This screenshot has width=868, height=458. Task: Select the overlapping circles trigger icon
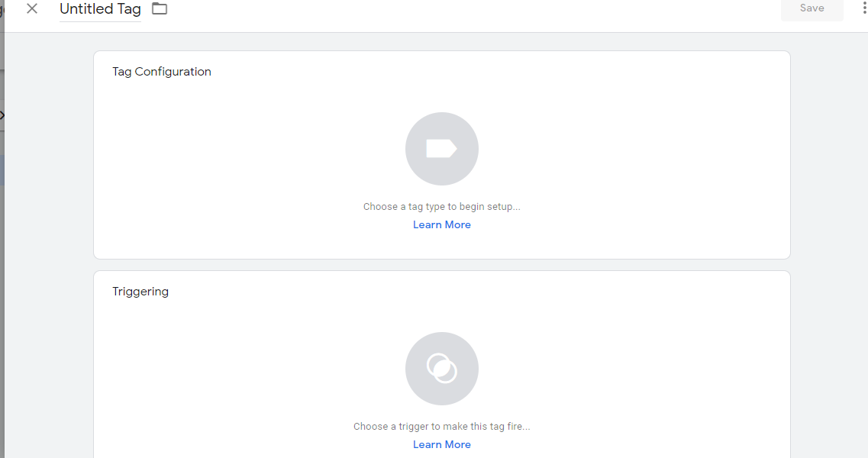pyautogui.click(x=442, y=369)
